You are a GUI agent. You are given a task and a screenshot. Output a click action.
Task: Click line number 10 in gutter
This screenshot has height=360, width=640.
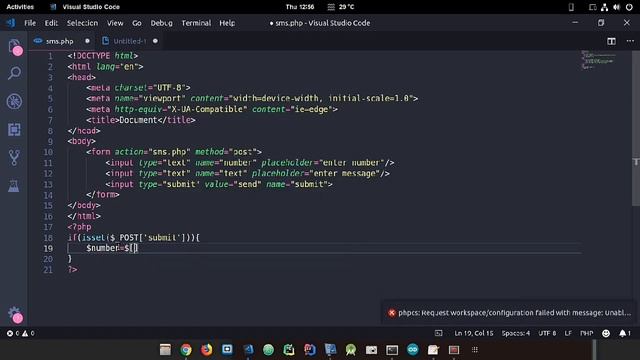point(48,152)
